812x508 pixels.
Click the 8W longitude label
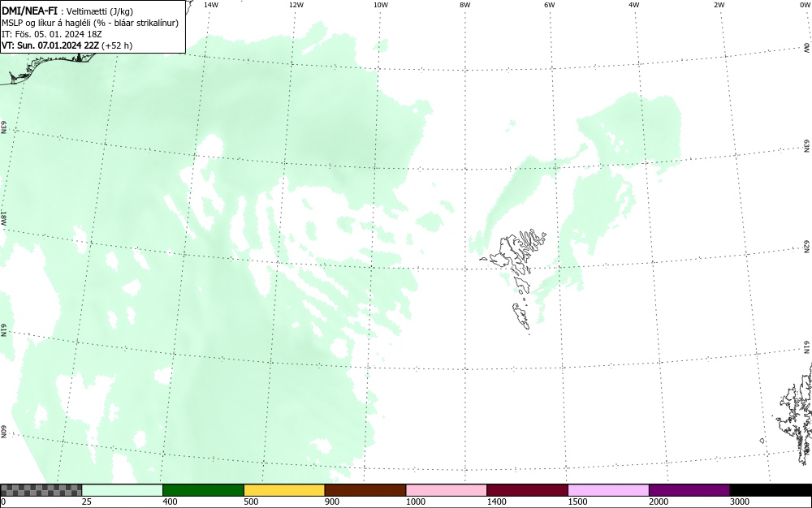(x=465, y=5)
